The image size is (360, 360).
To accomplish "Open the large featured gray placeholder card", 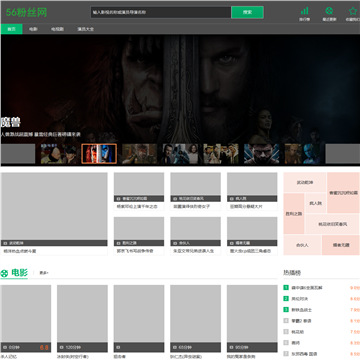I will 54,206.
